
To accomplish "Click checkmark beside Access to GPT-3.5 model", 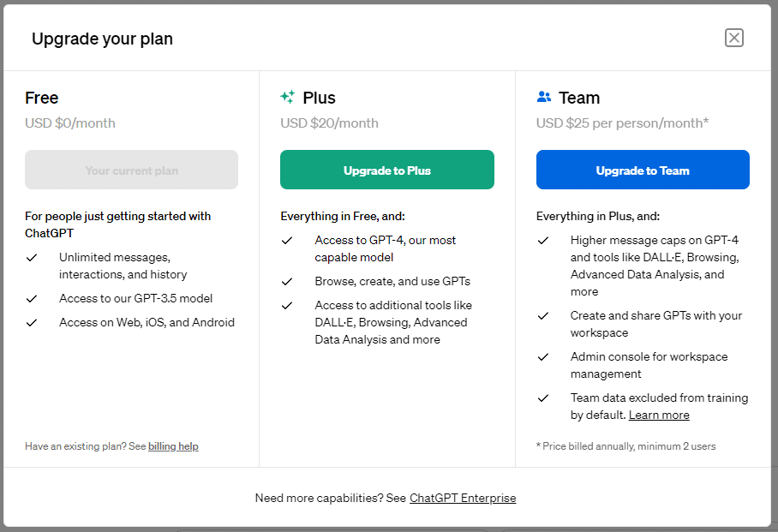I will pyautogui.click(x=32, y=299).
